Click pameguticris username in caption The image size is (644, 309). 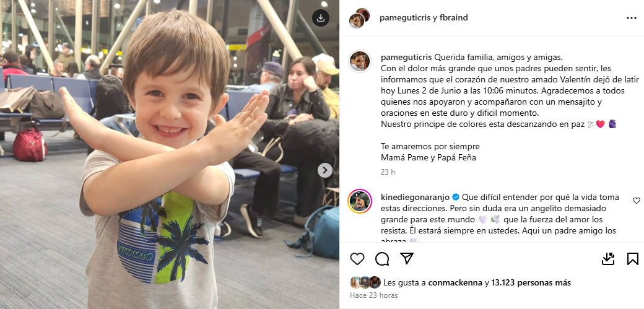(x=406, y=57)
